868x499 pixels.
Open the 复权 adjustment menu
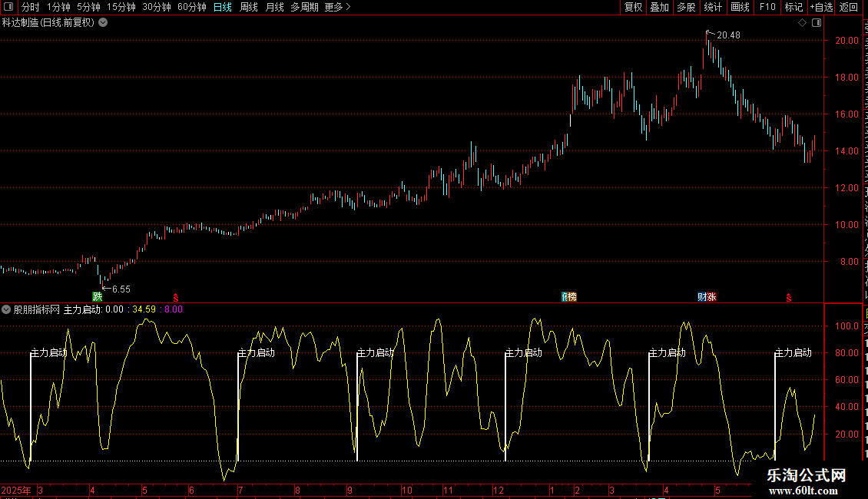tap(633, 7)
